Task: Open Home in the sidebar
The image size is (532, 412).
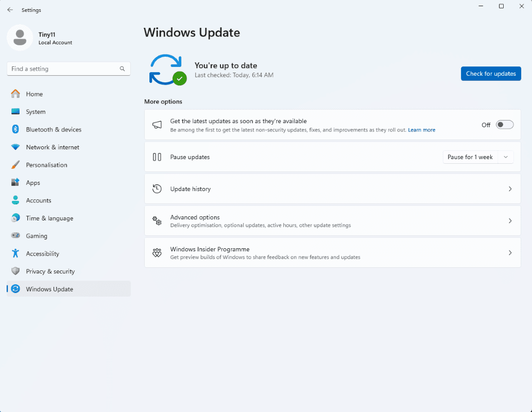Action: coord(68,94)
